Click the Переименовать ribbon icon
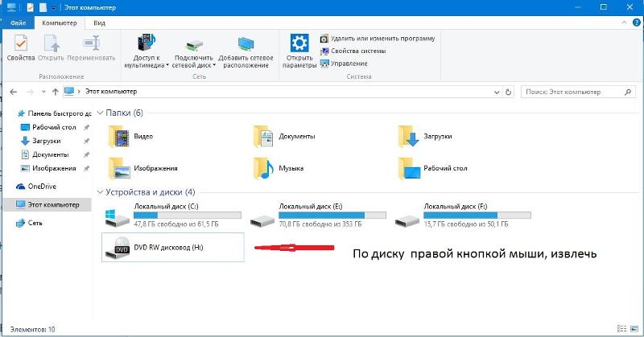Viewport: 644px width, 337px height. click(x=91, y=43)
